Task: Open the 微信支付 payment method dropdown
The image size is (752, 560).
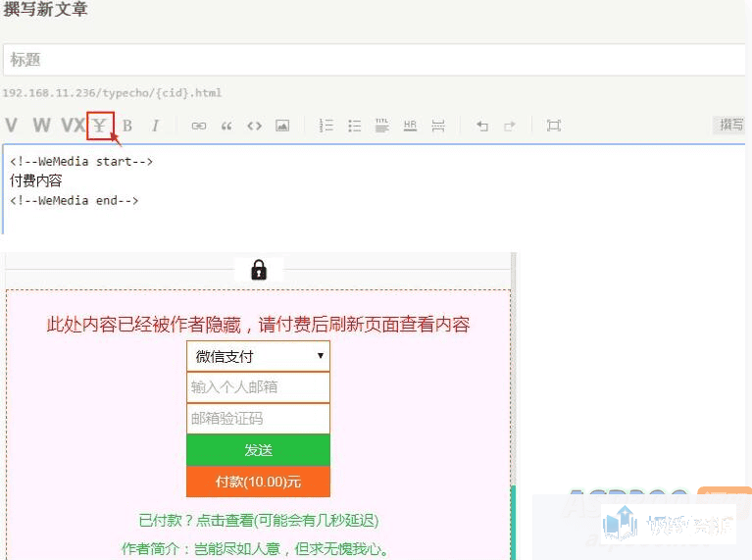Action: point(258,356)
